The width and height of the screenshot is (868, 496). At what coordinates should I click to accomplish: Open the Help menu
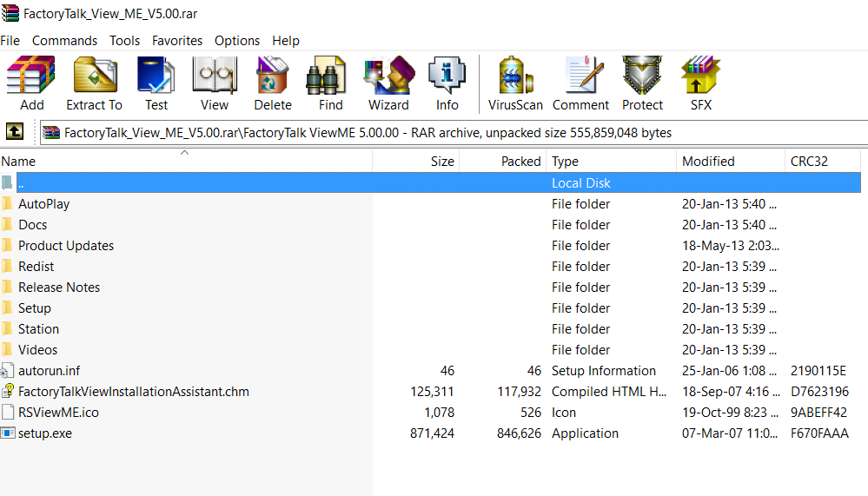pos(286,41)
